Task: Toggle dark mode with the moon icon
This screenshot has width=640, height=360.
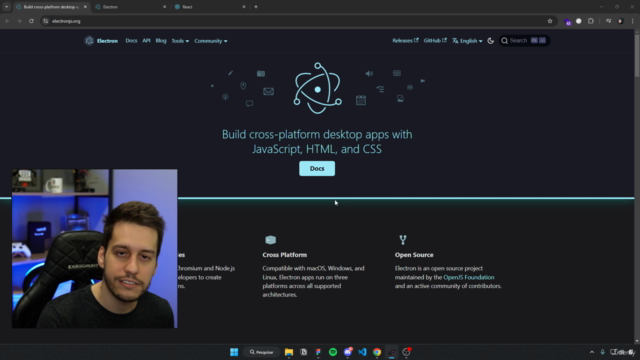Action: (x=491, y=41)
